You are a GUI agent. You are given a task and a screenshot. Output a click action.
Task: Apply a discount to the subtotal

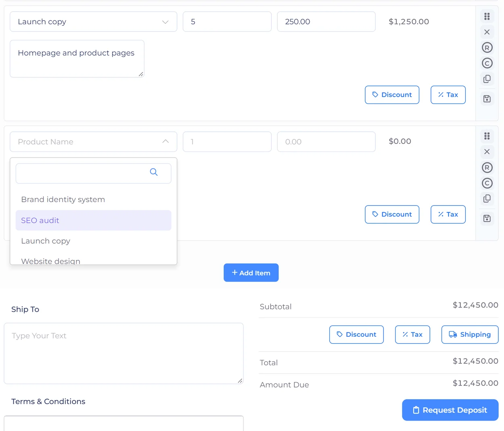click(356, 335)
